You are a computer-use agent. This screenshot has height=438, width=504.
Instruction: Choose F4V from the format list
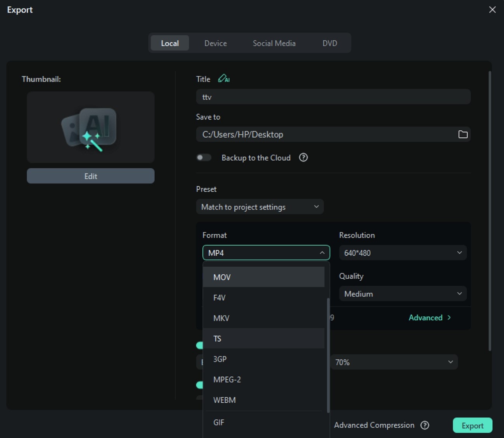tap(264, 298)
